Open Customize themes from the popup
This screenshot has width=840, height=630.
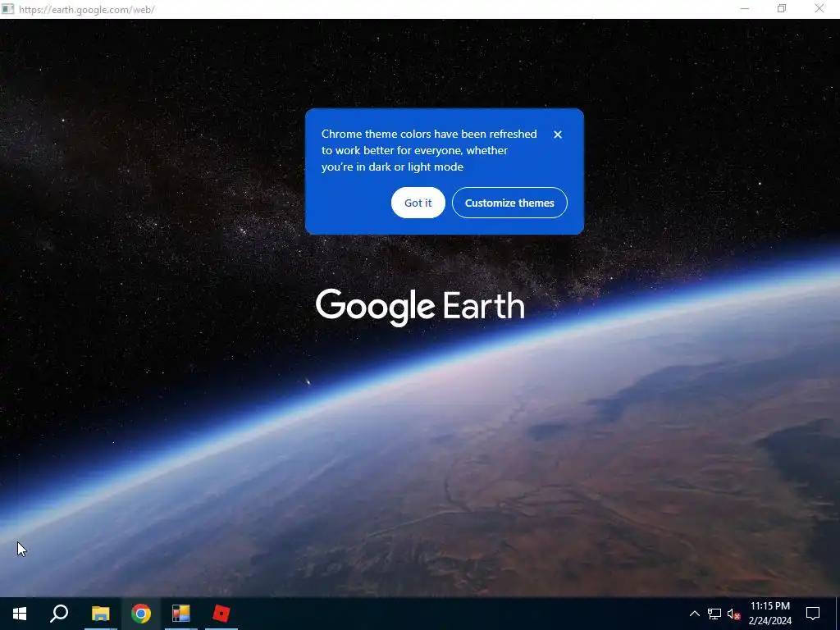point(509,203)
